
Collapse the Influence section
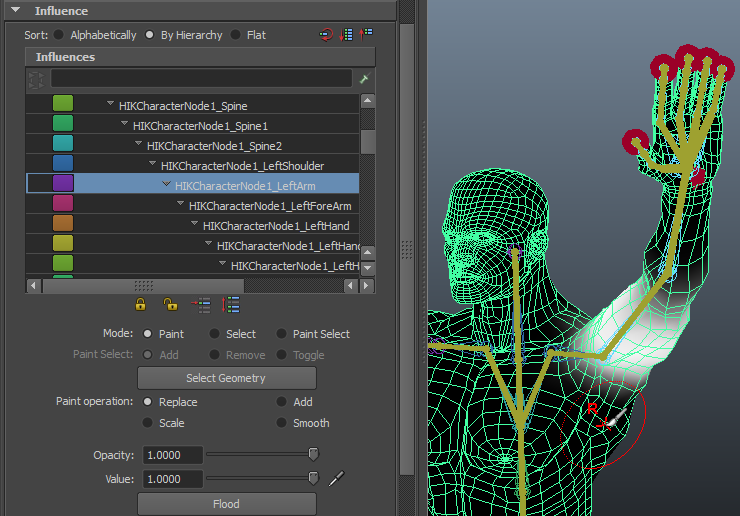click(x=15, y=11)
